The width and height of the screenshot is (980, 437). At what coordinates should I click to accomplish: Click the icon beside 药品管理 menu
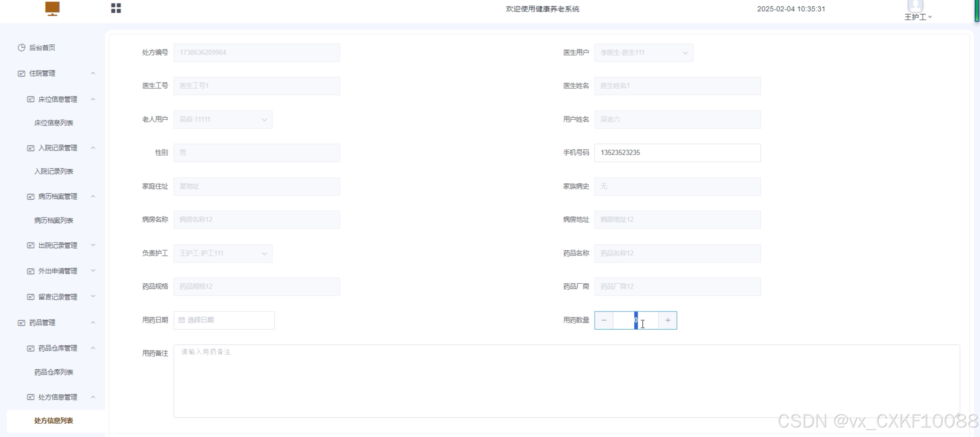tap(22, 323)
